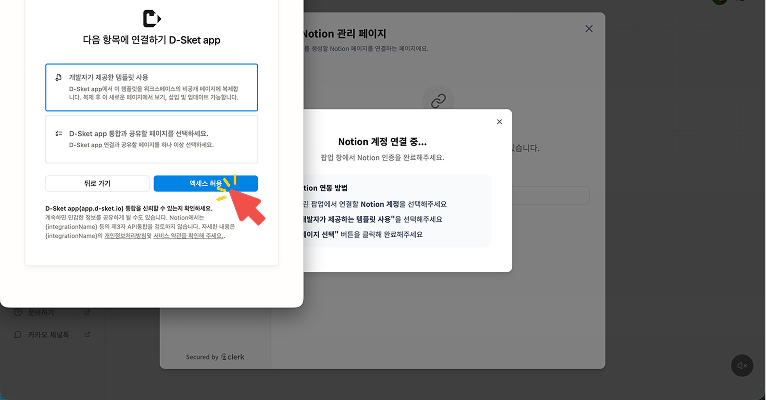
Task: Click the external-link icon on the 문의하기 row
Action: (87, 313)
